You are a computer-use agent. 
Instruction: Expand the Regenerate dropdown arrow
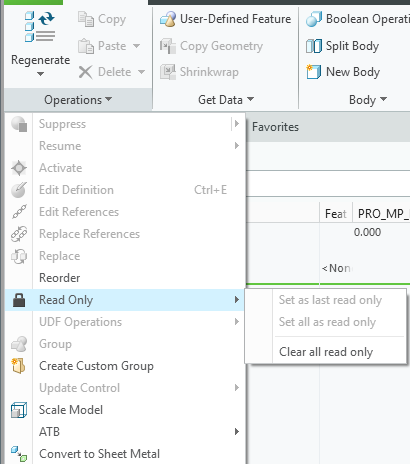40,74
